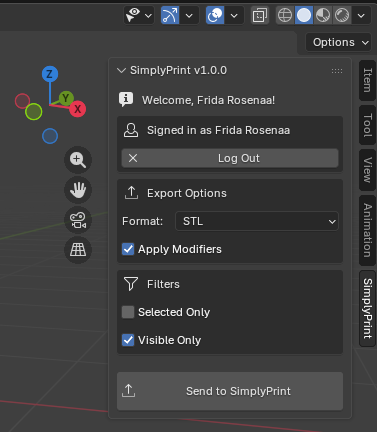Open the Format STL dropdown

(257, 221)
